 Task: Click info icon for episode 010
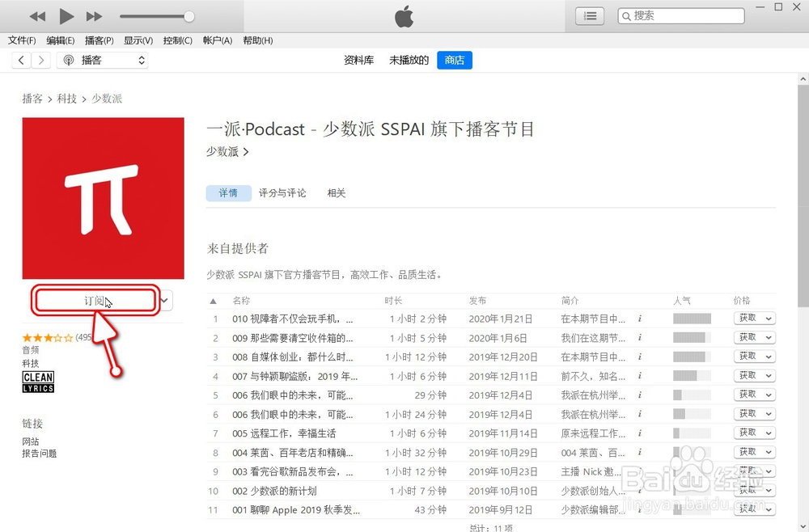click(640, 319)
